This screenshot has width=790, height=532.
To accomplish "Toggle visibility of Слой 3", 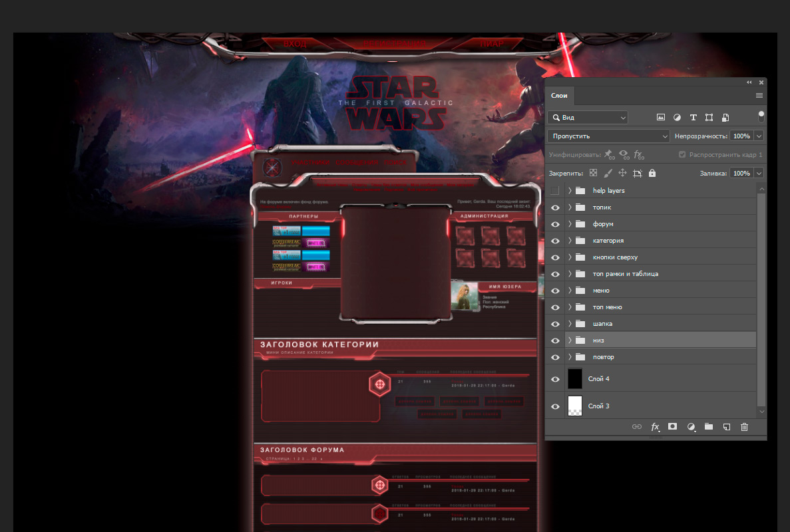I will coord(555,406).
